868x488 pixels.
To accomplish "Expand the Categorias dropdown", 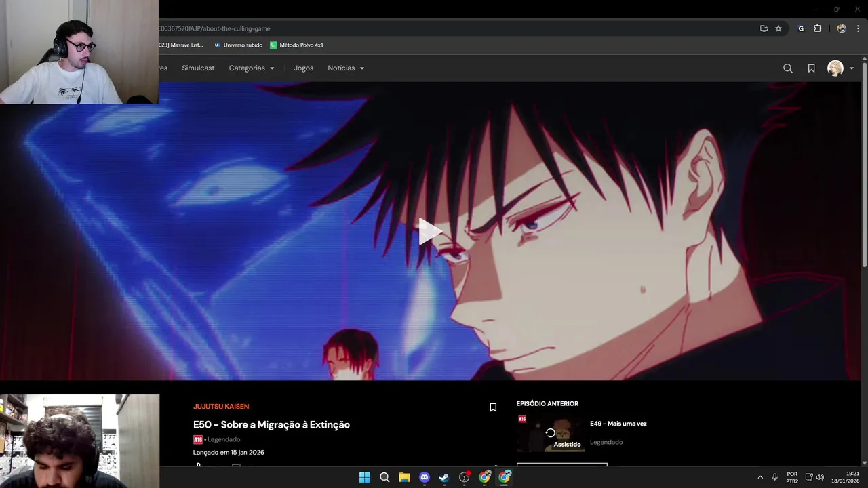I will (252, 68).
